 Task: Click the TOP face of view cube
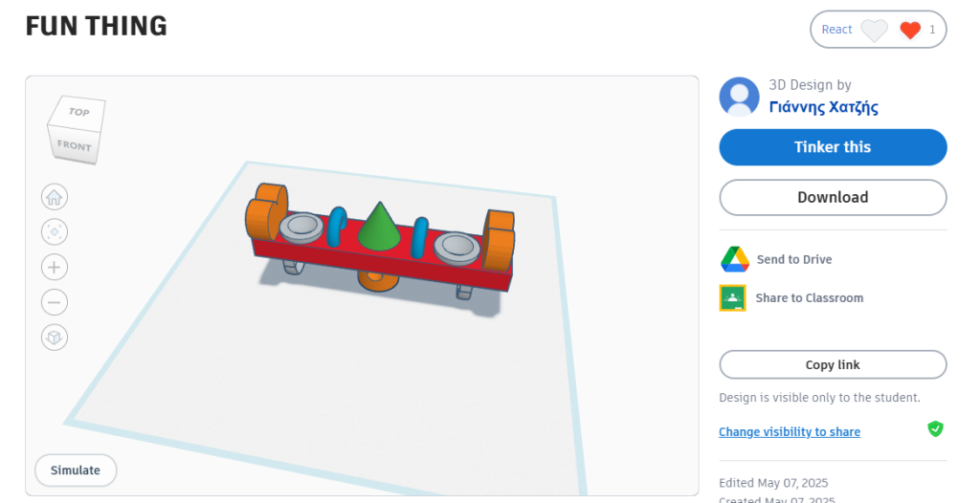[x=79, y=112]
